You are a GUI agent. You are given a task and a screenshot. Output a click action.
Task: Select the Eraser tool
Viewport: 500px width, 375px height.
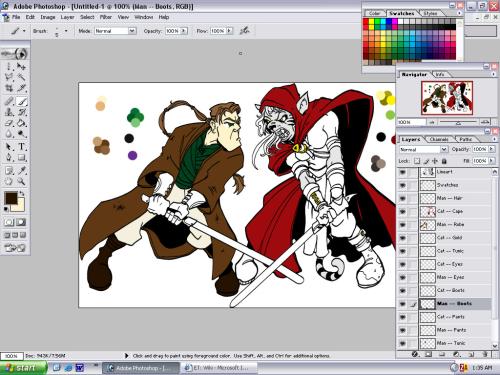(x=9, y=123)
